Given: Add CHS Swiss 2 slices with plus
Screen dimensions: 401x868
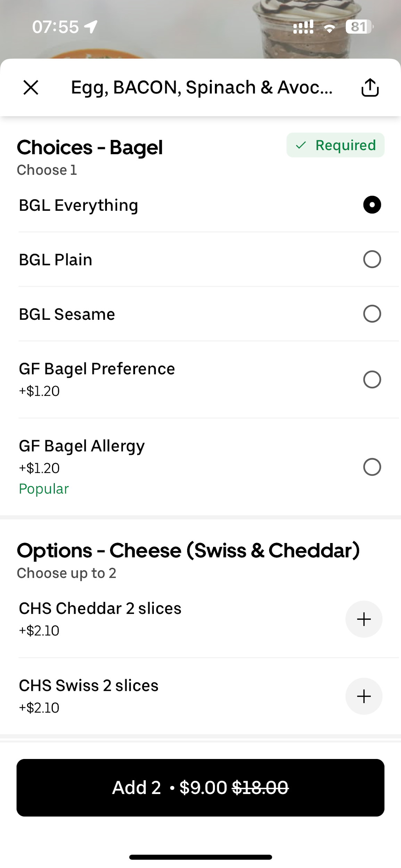Looking at the screenshot, I should (x=364, y=696).
